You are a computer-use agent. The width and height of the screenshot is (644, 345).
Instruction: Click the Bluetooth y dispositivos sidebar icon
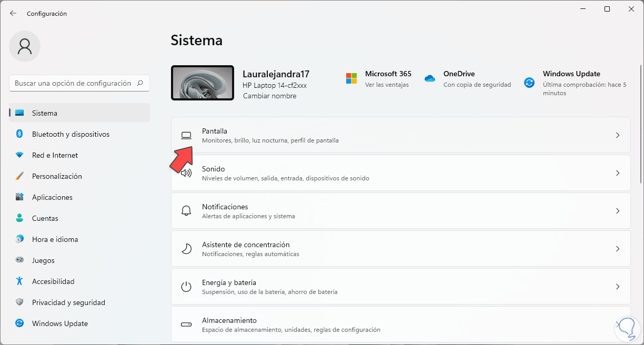(19, 134)
